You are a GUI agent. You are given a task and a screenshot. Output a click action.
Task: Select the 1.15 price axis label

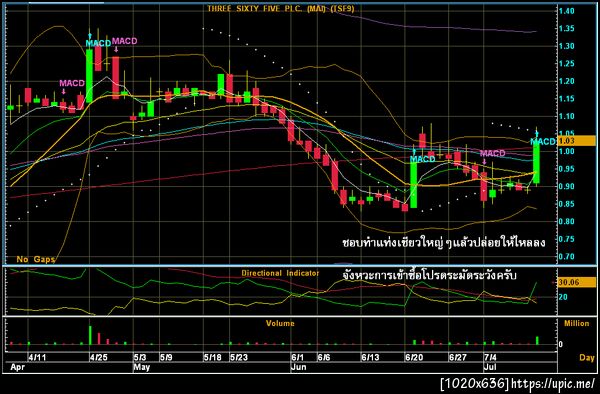click(x=566, y=99)
